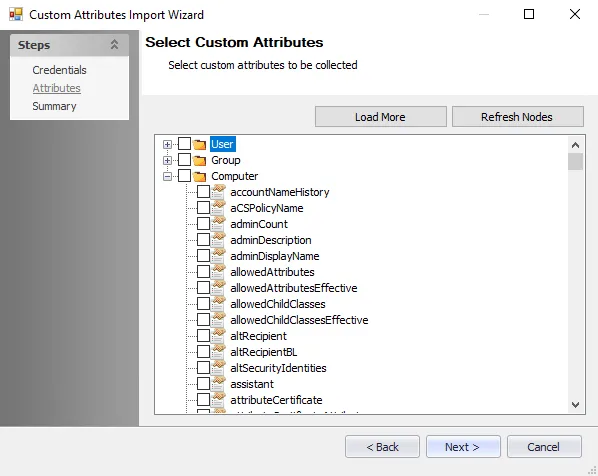Collapse the Computer tree node
598x476 pixels.
click(x=167, y=177)
